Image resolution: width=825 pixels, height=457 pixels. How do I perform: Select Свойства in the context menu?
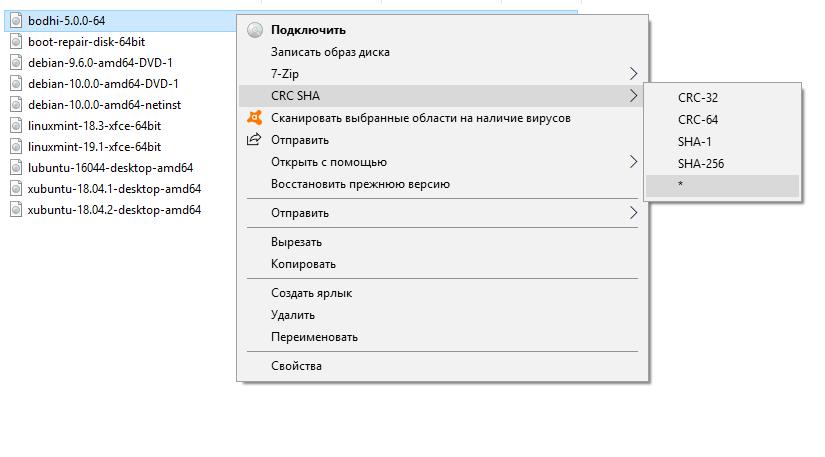coord(296,366)
